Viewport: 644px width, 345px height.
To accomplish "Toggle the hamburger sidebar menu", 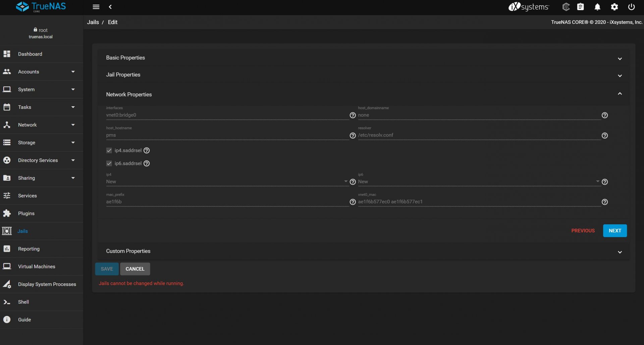I will point(96,7).
